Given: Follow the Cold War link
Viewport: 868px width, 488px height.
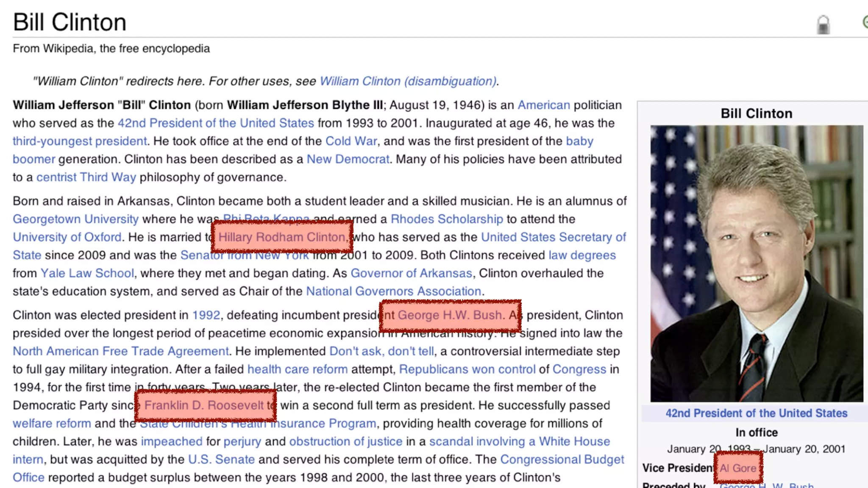Looking at the screenshot, I should point(351,141).
